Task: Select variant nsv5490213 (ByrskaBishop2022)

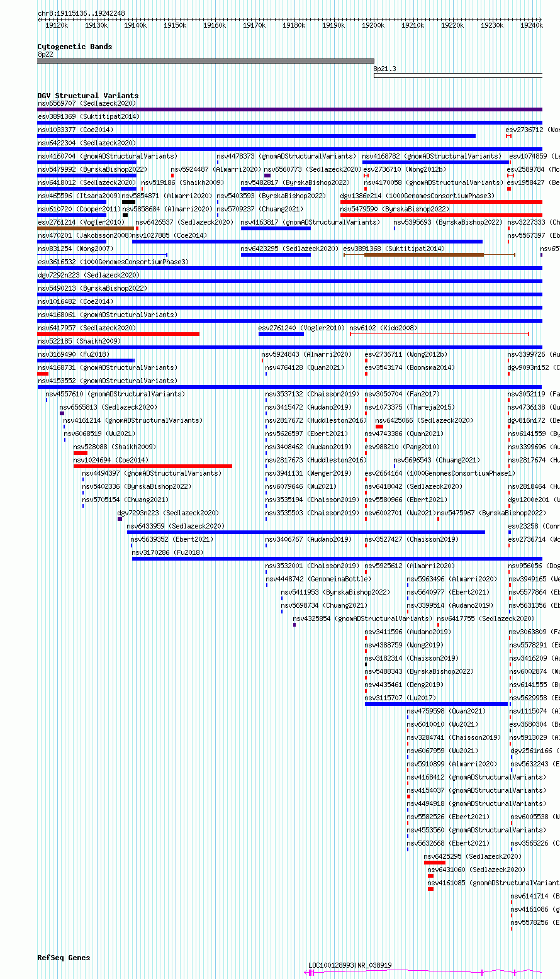Action: point(92,288)
